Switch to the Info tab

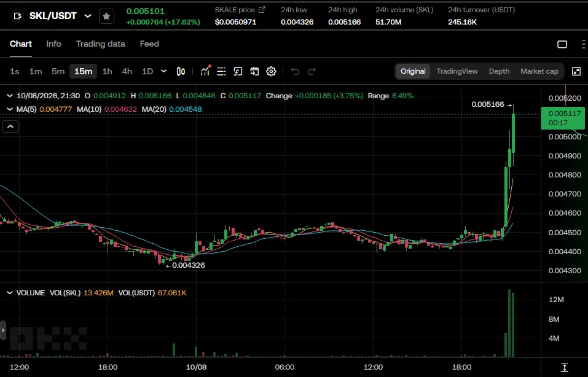click(x=53, y=44)
